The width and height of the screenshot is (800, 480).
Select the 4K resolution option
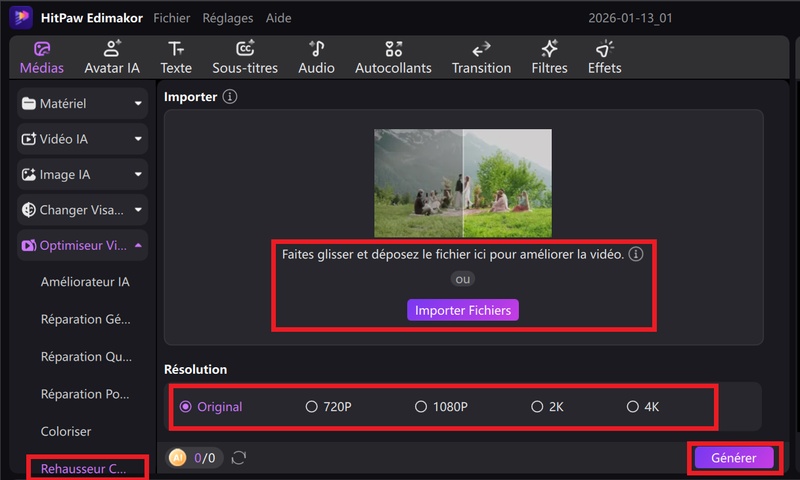[643, 407]
